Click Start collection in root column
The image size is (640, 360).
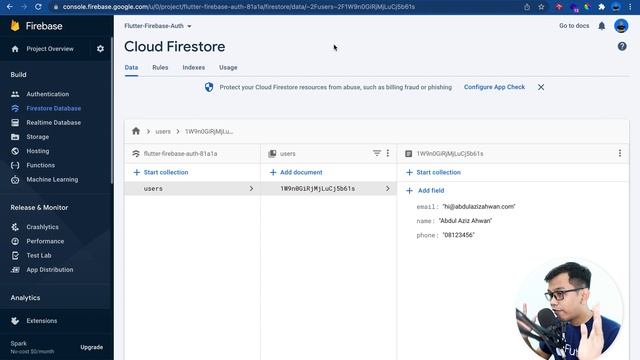pos(161,172)
